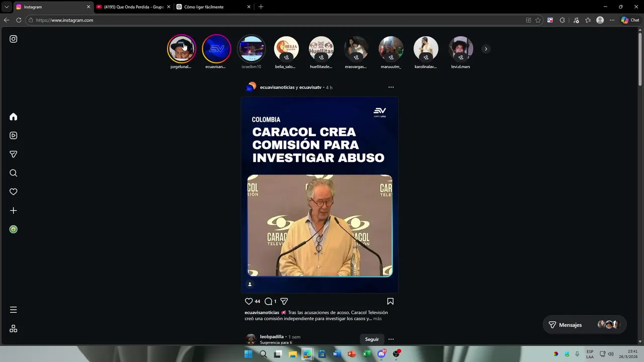
Task: Open the ecuavisanoticias username in the post header
Action: (277, 87)
